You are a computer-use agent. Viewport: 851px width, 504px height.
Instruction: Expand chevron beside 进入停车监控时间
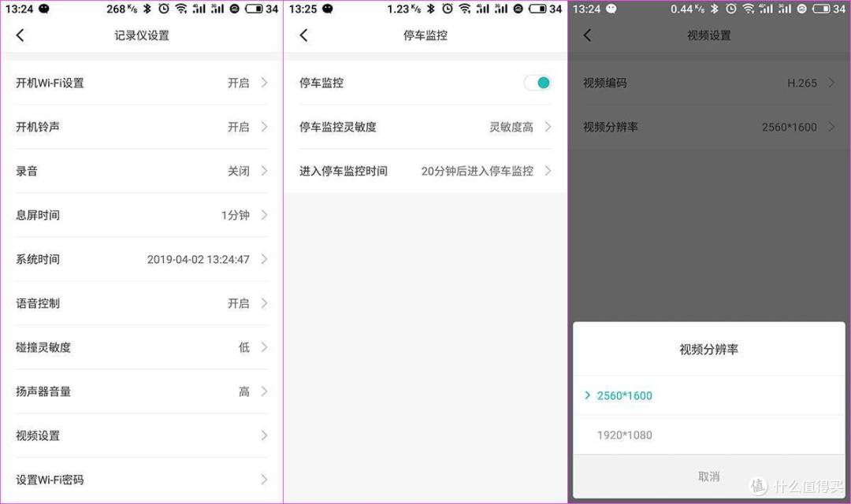[x=548, y=171]
